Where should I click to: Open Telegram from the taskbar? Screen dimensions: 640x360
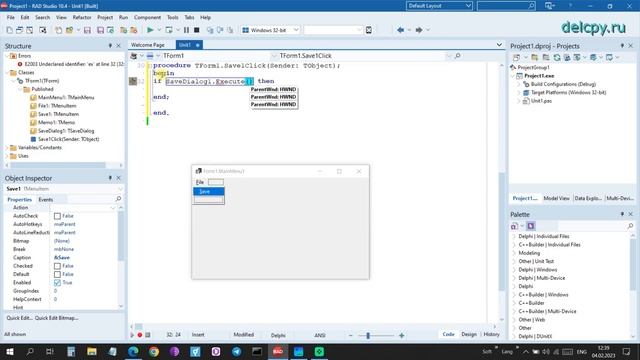236,351
